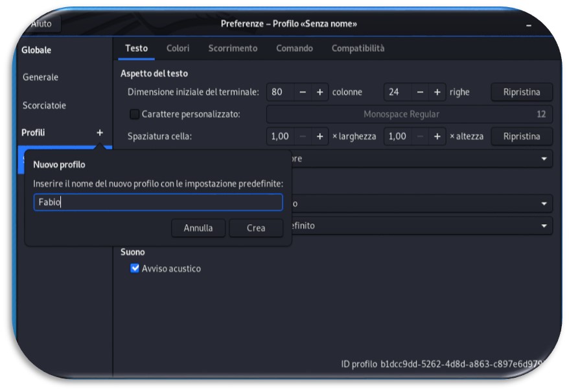Cancel new profile with Annulla
569x392 pixels.
(x=198, y=228)
